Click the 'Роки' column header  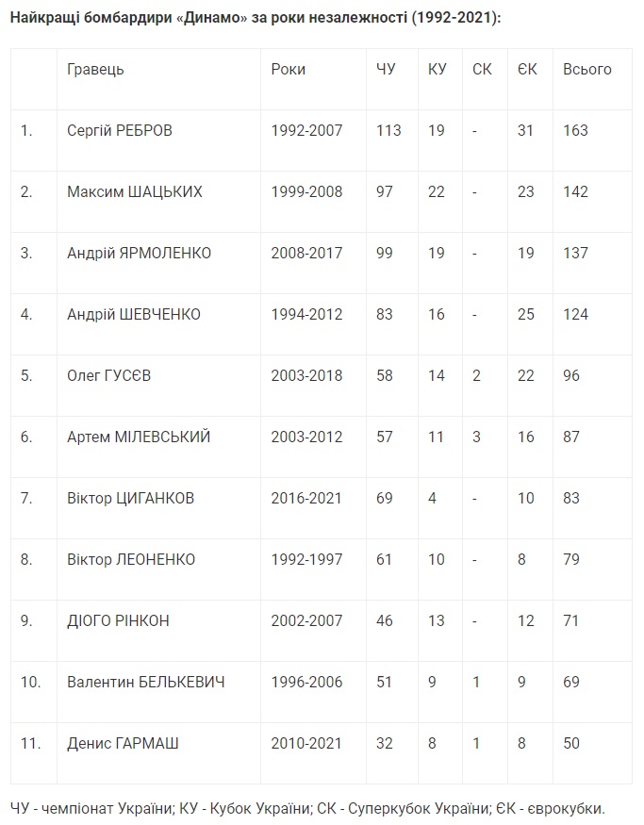[x=288, y=69]
